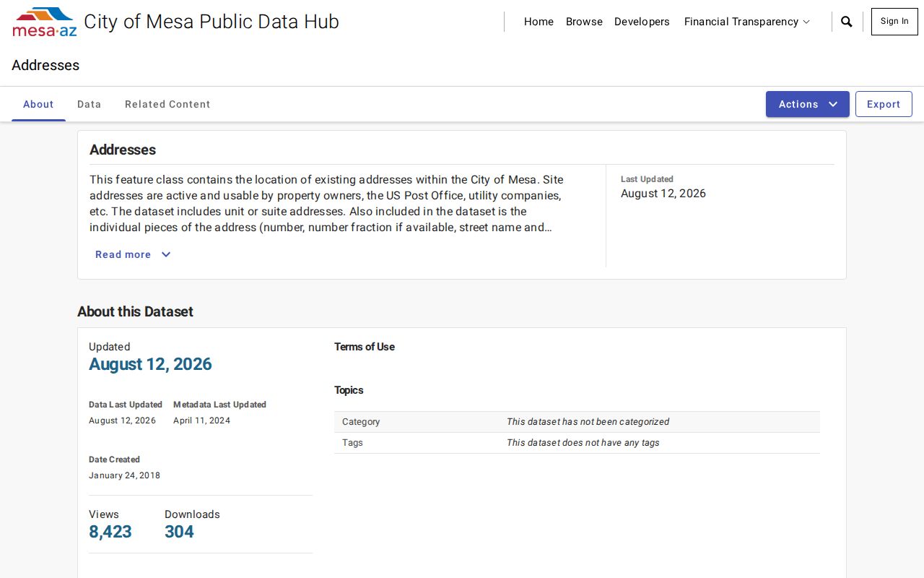The width and height of the screenshot is (924, 578).
Task: Click the large Updated August 12, 2026 date
Action: tap(150, 364)
